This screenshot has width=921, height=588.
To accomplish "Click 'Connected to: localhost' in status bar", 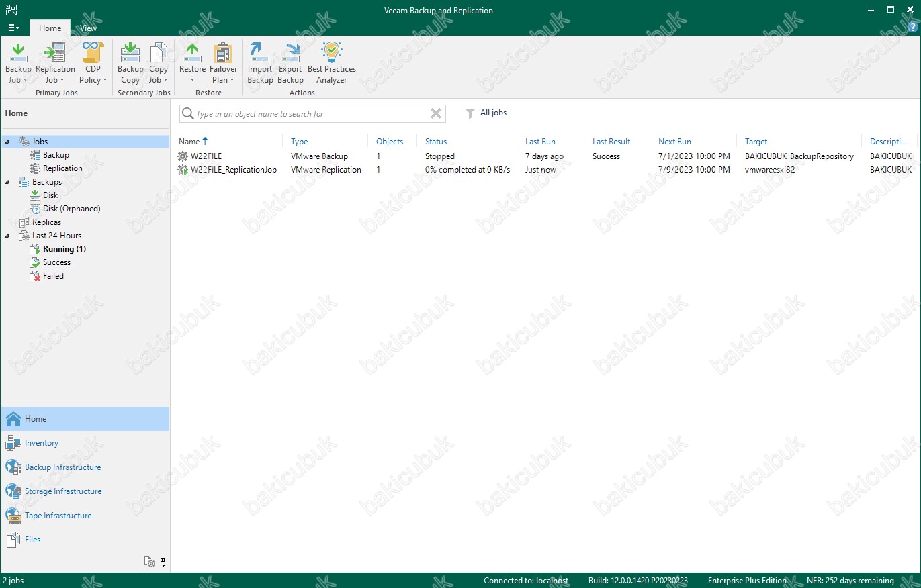I will click(x=526, y=581).
